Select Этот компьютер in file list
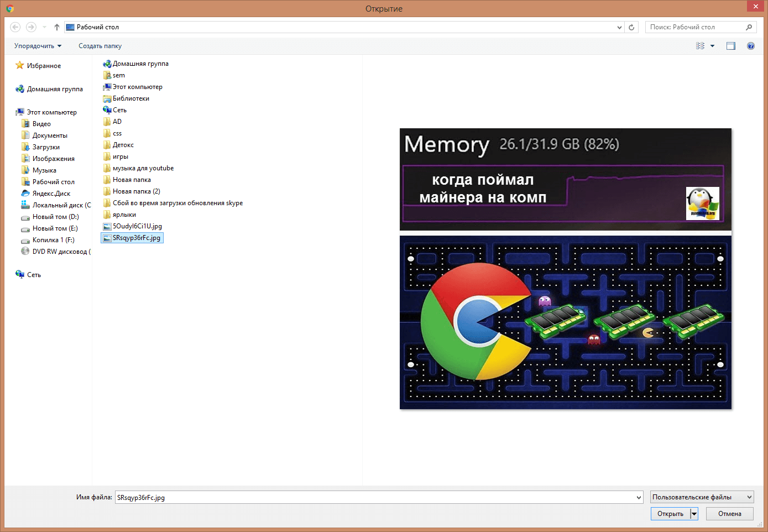 (x=133, y=87)
